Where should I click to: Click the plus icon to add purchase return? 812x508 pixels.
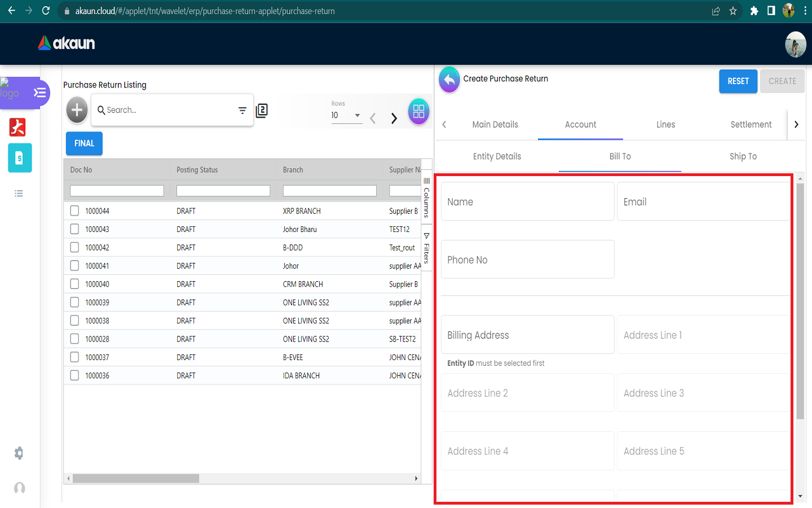pyautogui.click(x=77, y=110)
